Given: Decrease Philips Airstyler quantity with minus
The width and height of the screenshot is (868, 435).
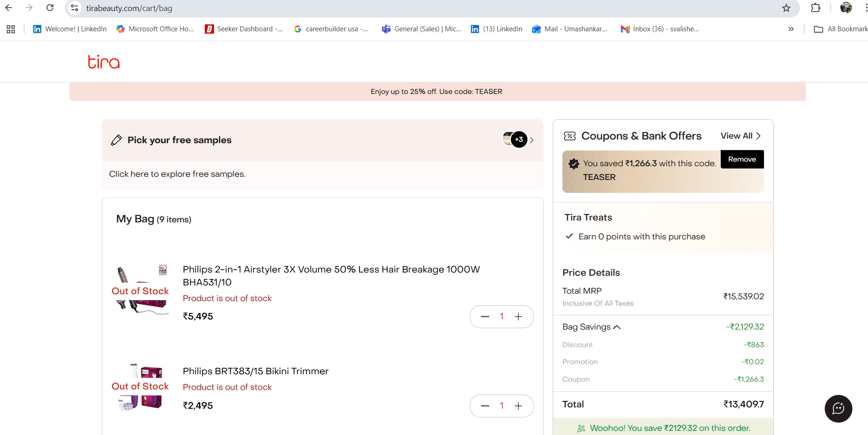Looking at the screenshot, I should [485, 317].
